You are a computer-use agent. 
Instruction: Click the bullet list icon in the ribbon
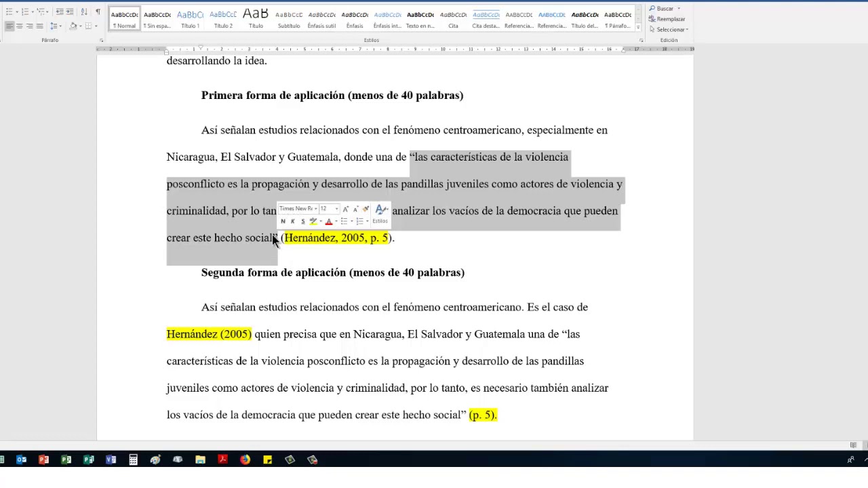9,12
